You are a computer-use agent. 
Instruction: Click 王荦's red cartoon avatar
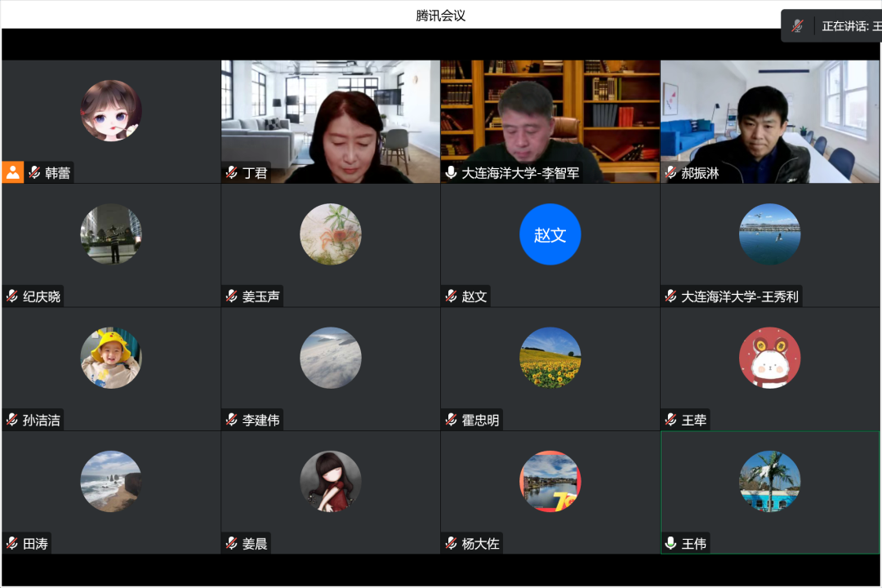(x=769, y=358)
